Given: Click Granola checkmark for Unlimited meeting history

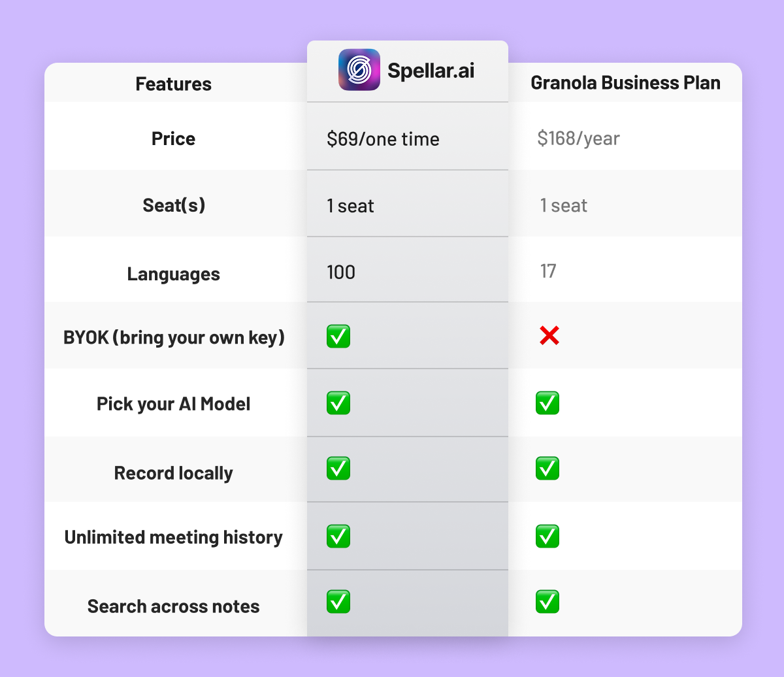Looking at the screenshot, I should pyautogui.click(x=547, y=537).
